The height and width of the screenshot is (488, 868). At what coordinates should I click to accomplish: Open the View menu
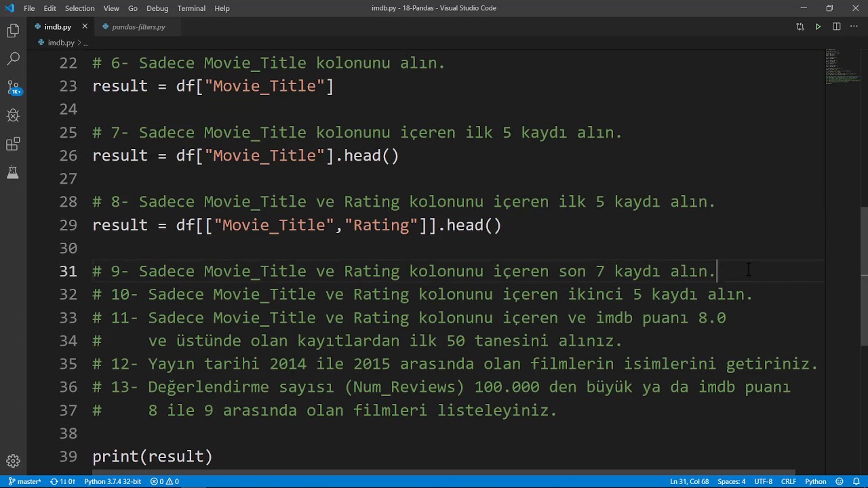(111, 8)
